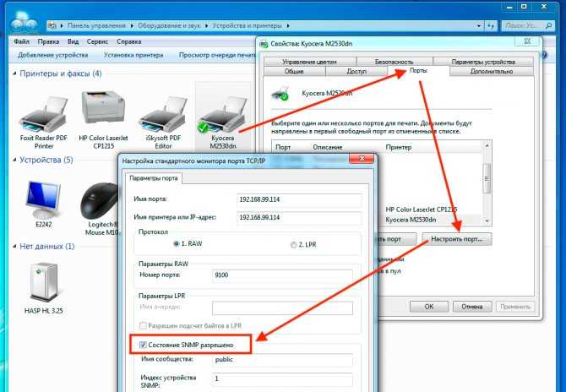Viewport: 566px width, 392px height.
Task: Close the TCP/IP port monitor dialog
Action: pos(362,159)
